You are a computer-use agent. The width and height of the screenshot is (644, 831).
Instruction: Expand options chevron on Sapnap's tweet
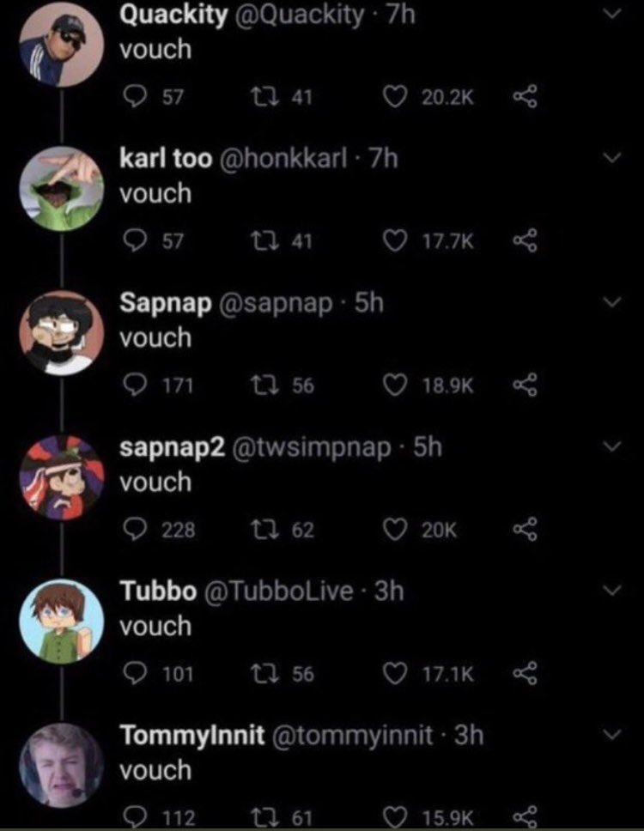pos(612,302)
